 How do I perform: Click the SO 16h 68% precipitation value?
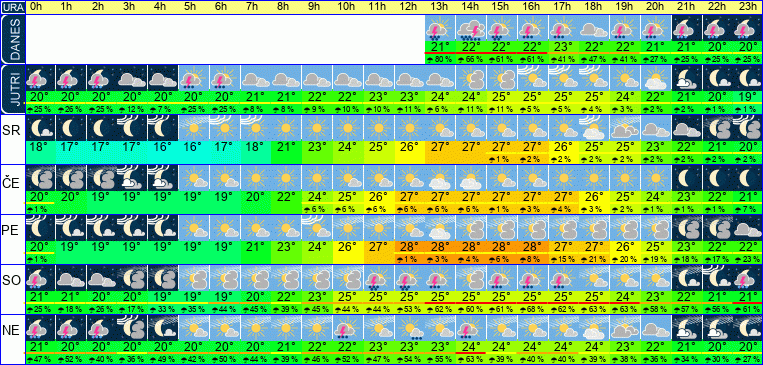pyautogui.click(x=532, y=310)
